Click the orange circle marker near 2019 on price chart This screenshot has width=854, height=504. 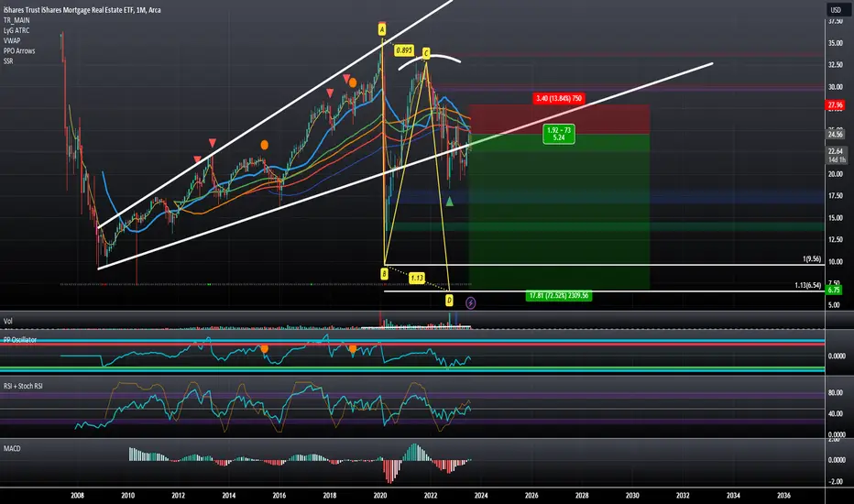(353, 82)
